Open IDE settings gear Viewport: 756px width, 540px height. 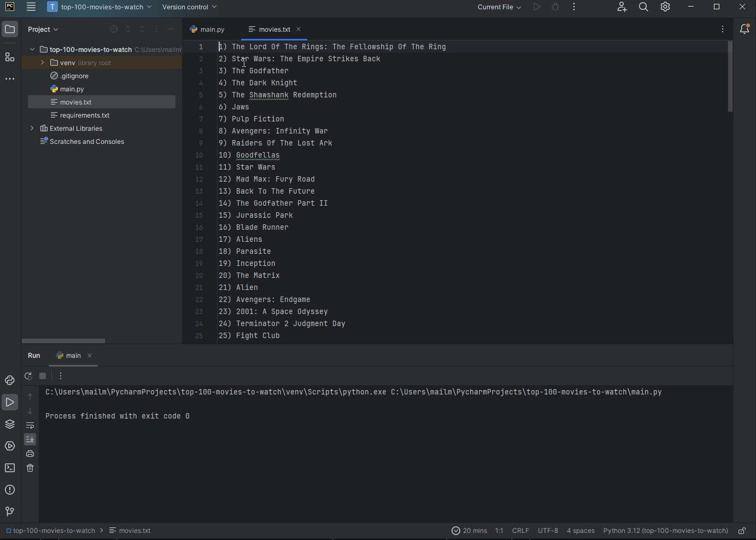click(665, 7)
